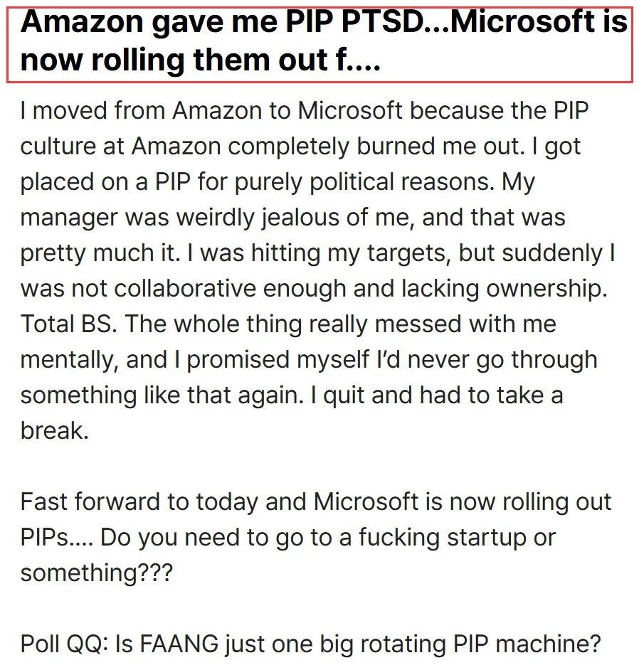Open the post title about PIP PTSD
The width and height of the screenshot is (644, 665).
pyautogui.click(x=320, y=45)
